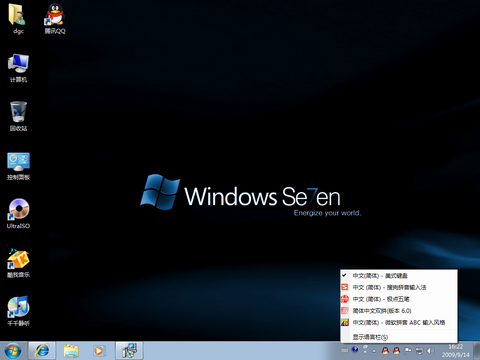Image resolution: width=480 pixels, height=360 pixels.
Task: Click the Show desktop strip at taskbar end
Action: [477, 351]
